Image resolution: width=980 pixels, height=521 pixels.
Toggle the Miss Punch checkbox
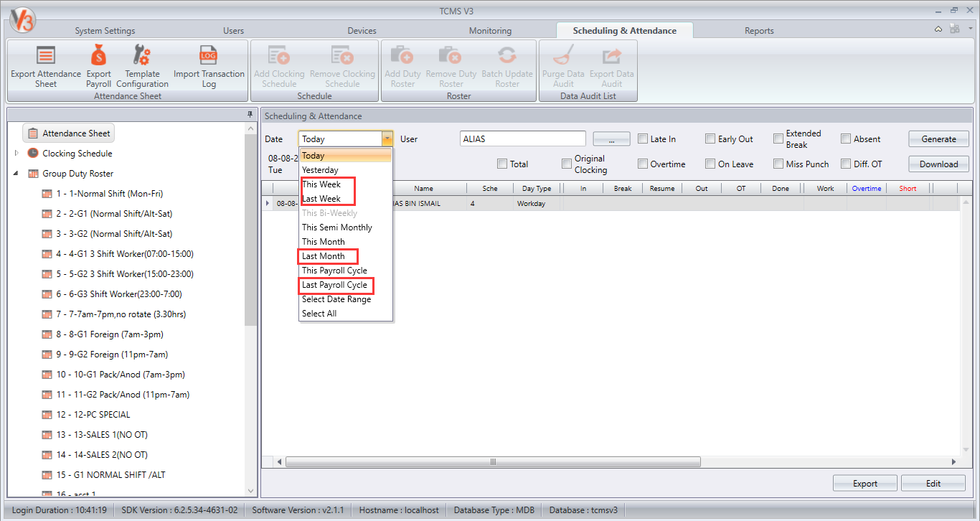click(x=778, y=164)
